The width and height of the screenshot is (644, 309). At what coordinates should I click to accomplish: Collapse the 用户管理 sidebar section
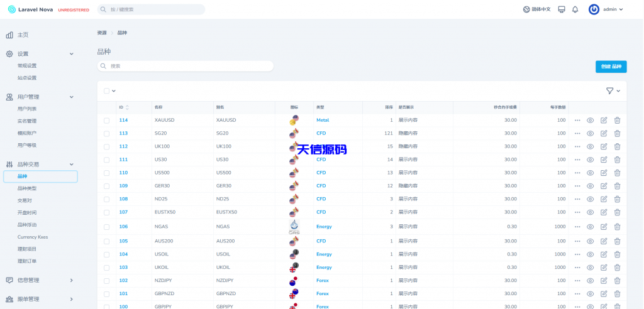71,97
